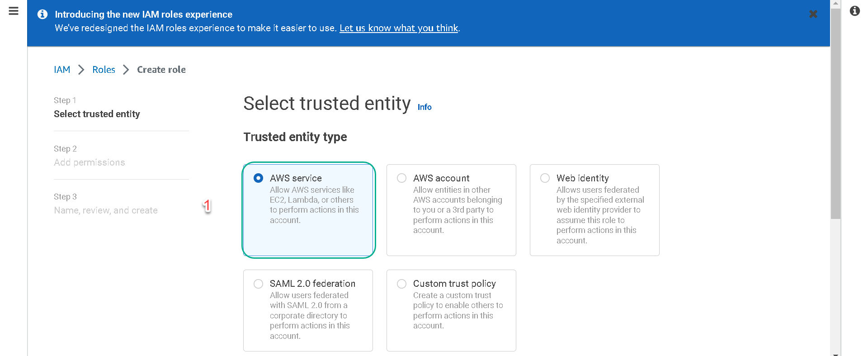Click the scrollbar up arrow
The height and width of the screenshot is (356, 868).
click(835, 3)
